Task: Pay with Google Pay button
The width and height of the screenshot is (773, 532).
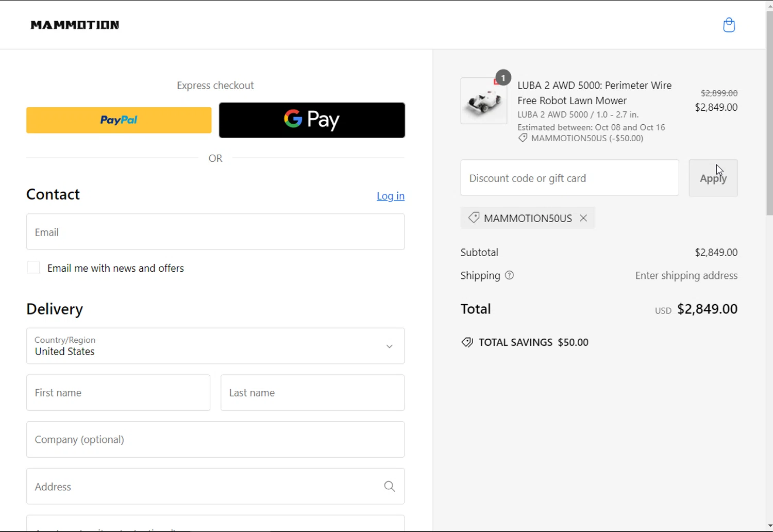Action: pos(312,120)
